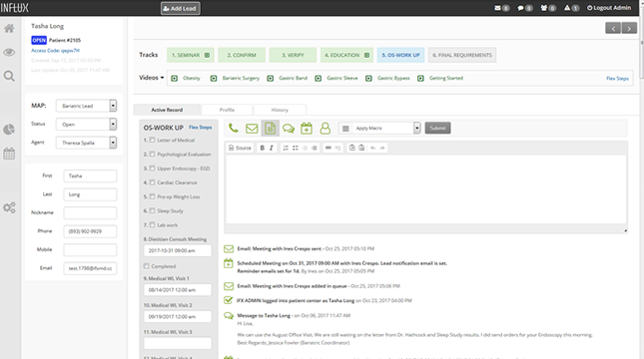Click the Submit button
The width and height of the screenshot is (644, 359).
click(x=438, y=128)
